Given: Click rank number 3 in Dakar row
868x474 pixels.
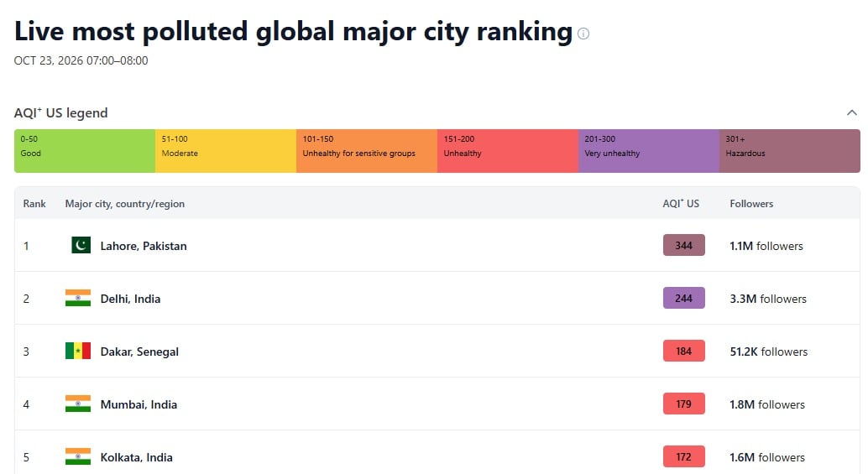Looking at the screenshot, I should (26, 352).
